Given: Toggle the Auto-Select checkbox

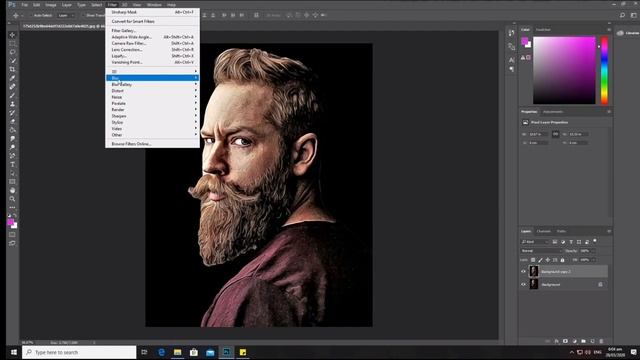Looking at the screenshot, I should coord(30,15).
